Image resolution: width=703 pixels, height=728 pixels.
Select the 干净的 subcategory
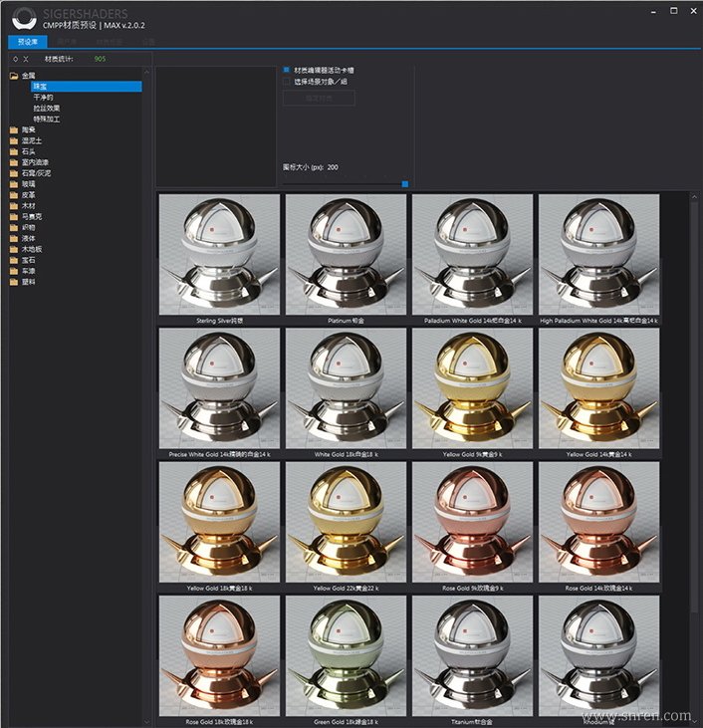[45, 98]
